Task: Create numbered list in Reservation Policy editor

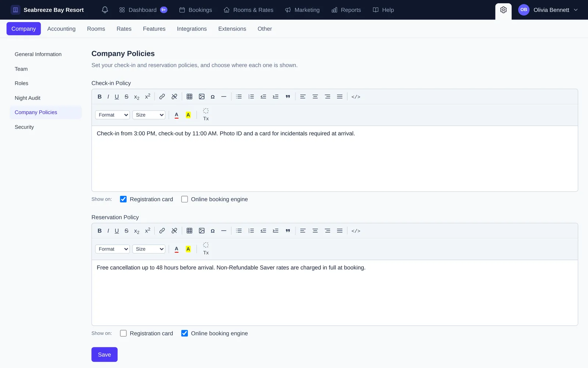Action: (x=251, y=231)
